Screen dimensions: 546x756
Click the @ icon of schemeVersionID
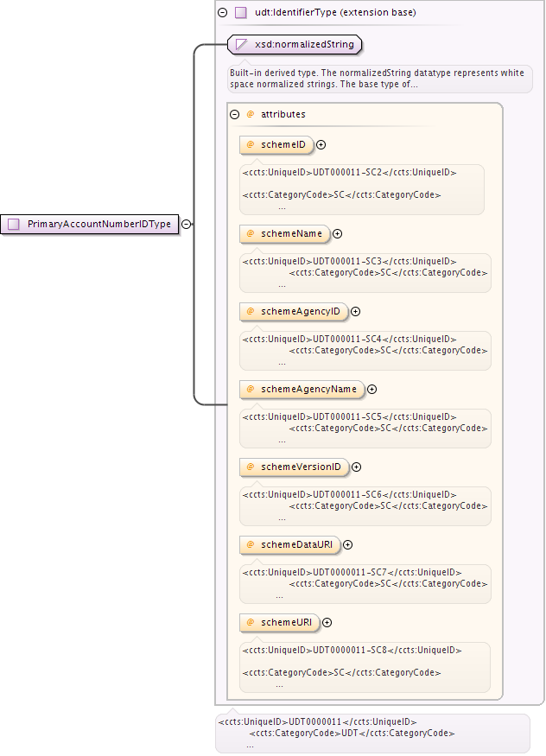click(x=251, y=467)
